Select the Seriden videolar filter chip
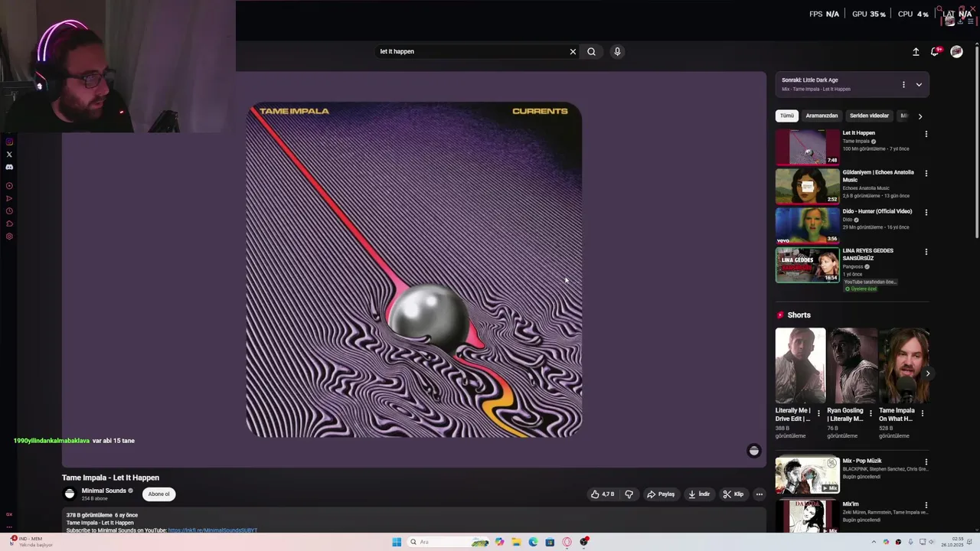 869,116
